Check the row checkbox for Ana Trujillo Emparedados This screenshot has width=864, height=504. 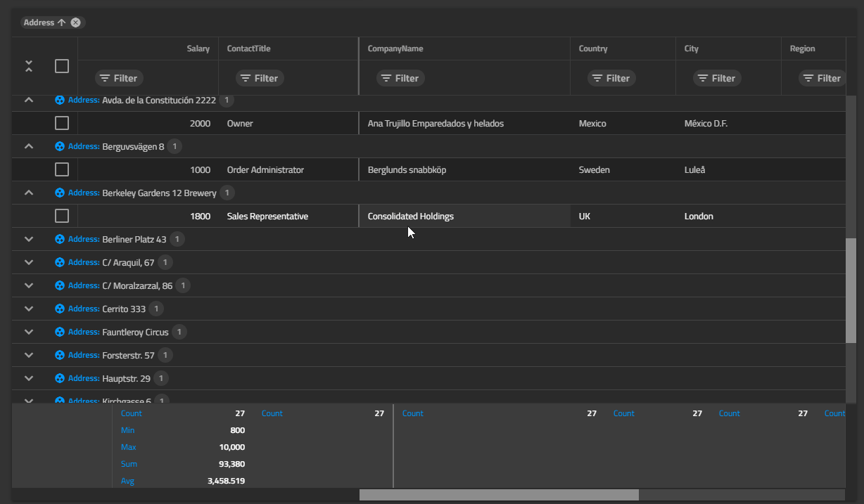click(61, 122)
